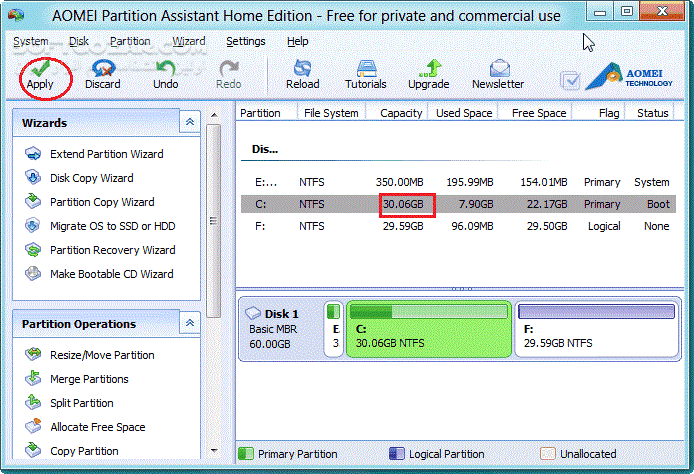Open the Settings menu
The image size is (694, 474).
(x=246, y=42)
